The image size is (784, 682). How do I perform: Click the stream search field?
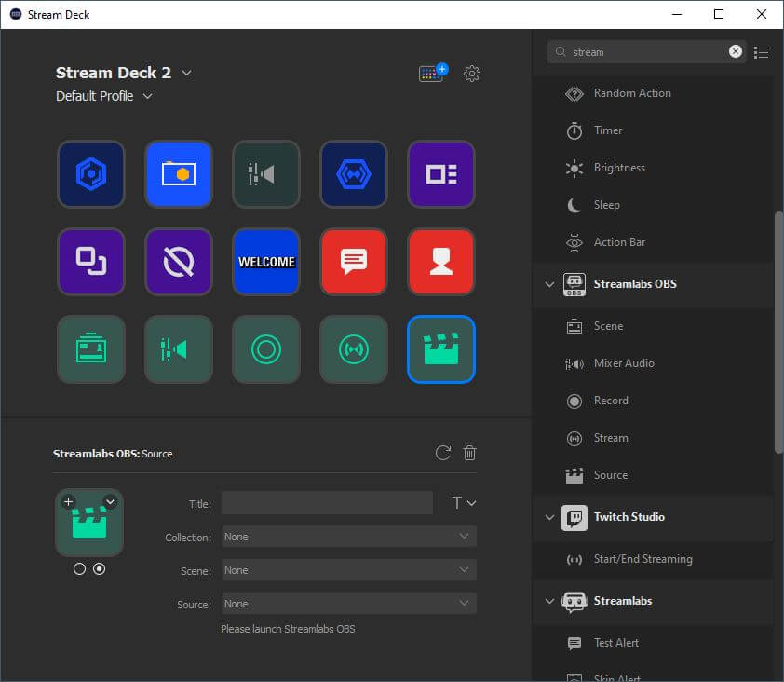click(x=646, y=51)
